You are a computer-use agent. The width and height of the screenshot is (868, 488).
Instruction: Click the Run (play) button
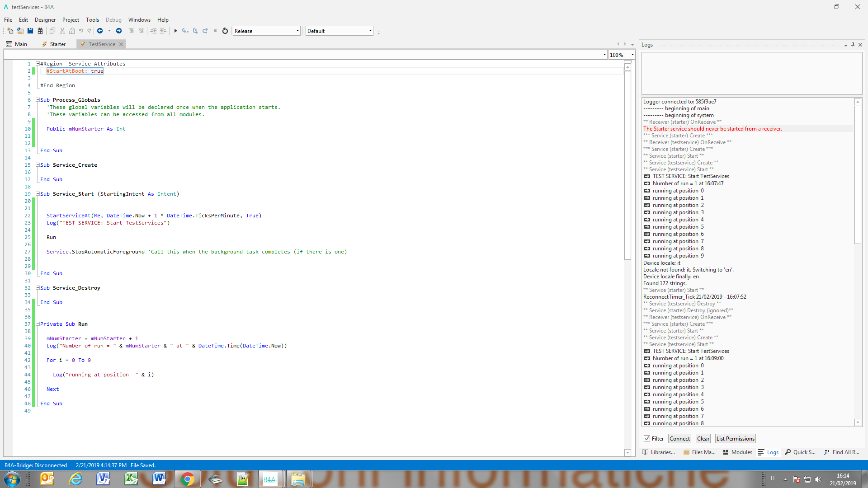pos(176,31)
